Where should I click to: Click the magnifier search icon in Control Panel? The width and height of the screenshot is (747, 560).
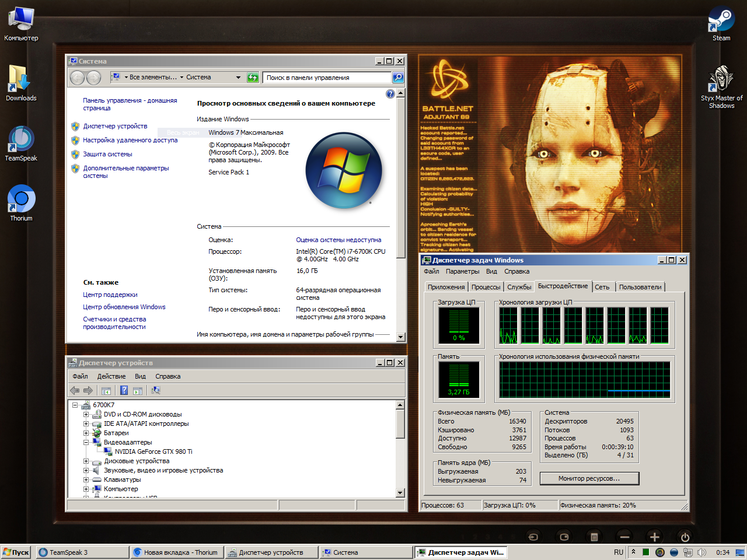pos(397,77)
